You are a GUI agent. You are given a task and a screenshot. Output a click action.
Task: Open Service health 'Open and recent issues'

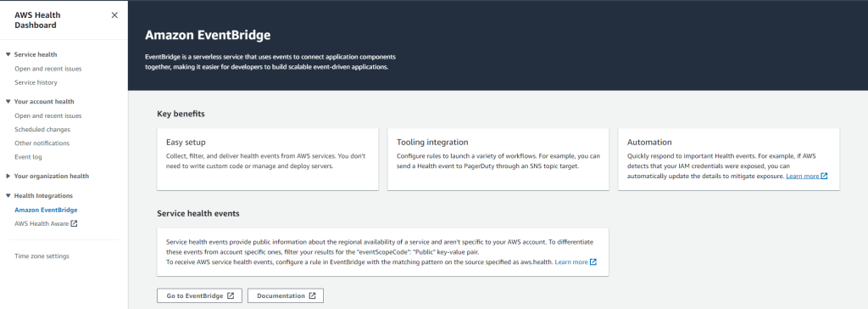[48, 69]
